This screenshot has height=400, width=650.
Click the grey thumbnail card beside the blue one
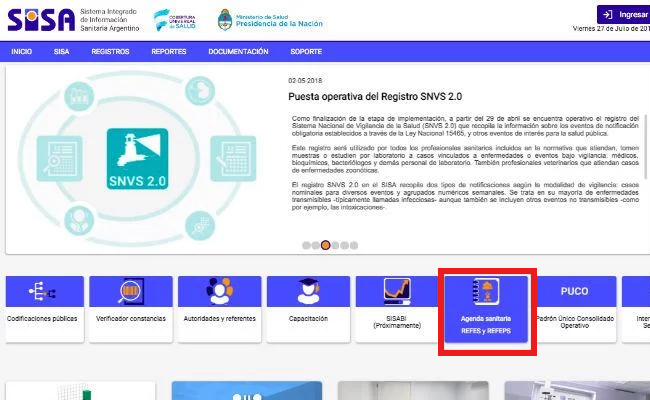click(413, 390)
